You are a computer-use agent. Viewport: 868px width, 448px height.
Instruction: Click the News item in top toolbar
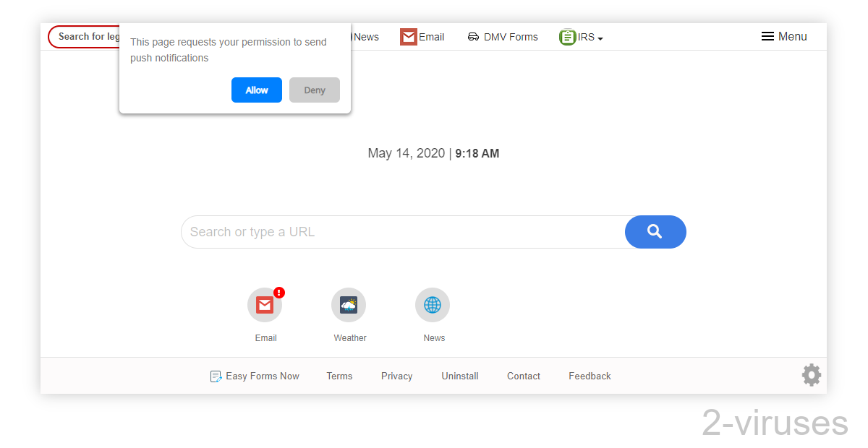[x=365, y=36]
